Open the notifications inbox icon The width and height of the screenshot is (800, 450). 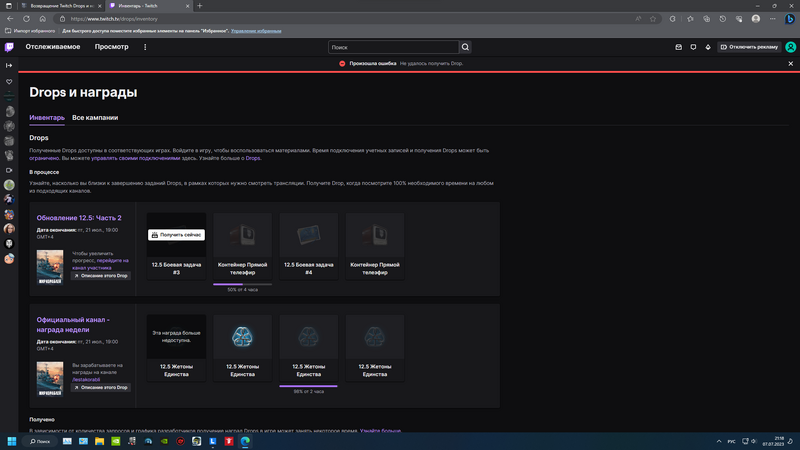click(679, 47)
